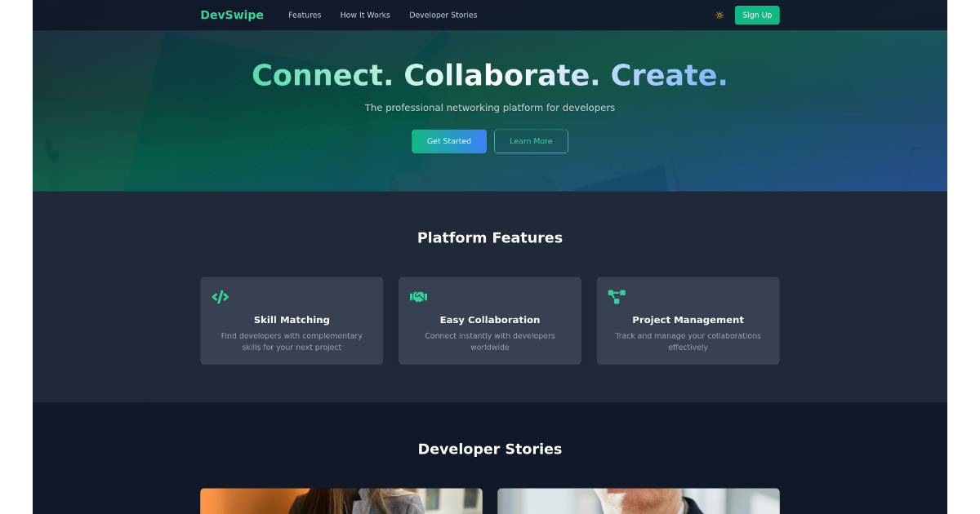Go to How It Works section

tap(365, 15)
